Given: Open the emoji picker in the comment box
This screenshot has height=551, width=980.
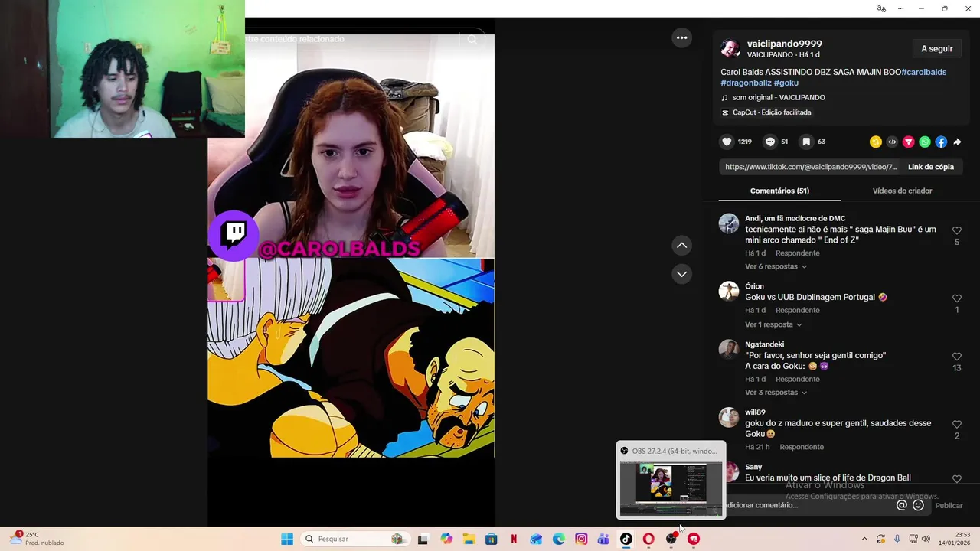Looking at the screenshot, I should (x=918, y=505).
